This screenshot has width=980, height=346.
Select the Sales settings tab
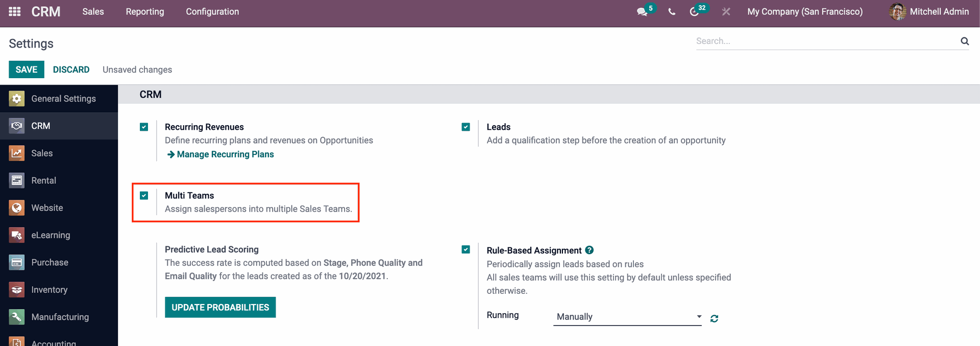[59, 153]
